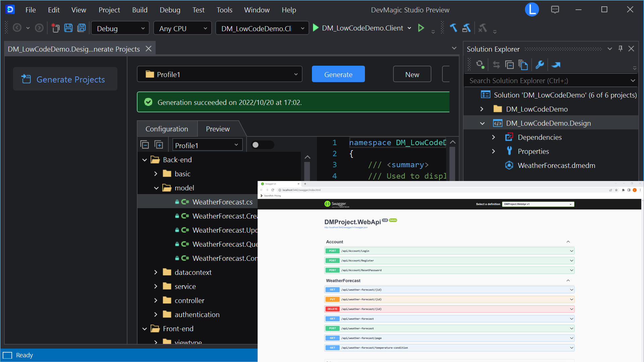Select WeatherForecast.cs in the model folder
Screen dimensions: 644x362
(222, 202)
